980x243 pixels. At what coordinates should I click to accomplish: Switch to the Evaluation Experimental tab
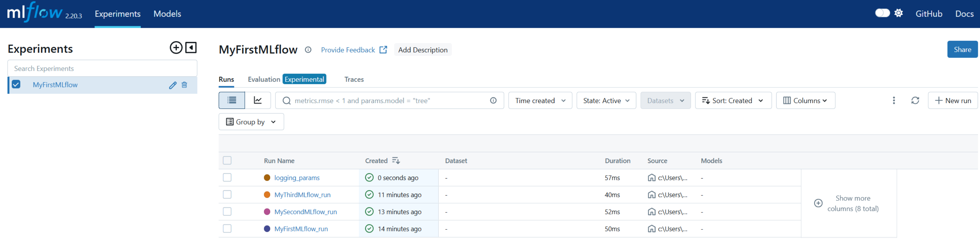(287, 79)
